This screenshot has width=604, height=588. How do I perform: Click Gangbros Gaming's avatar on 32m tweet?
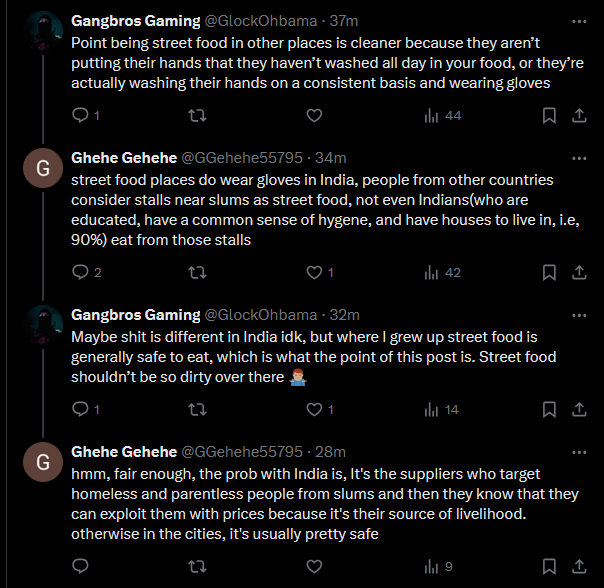(43, 325)
